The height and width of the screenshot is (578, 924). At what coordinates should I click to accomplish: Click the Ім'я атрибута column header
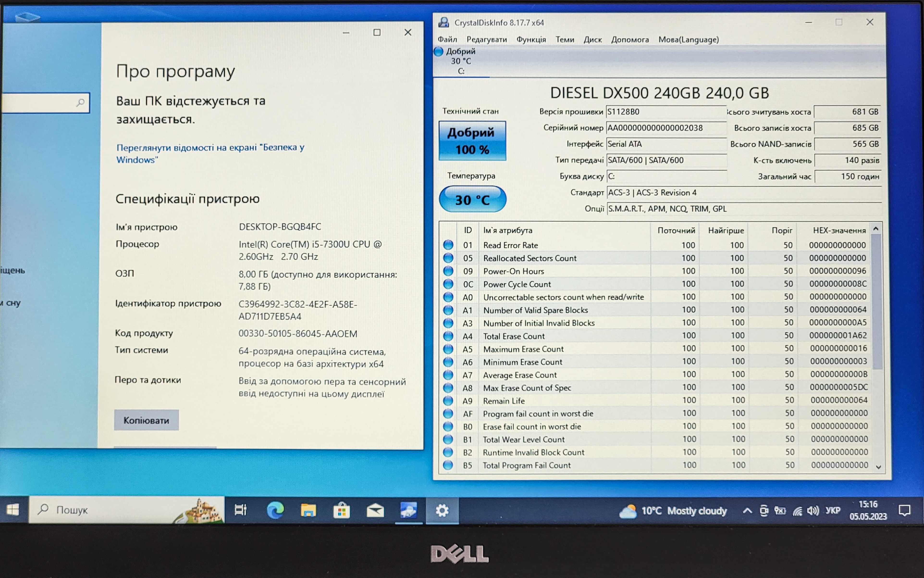565,230
